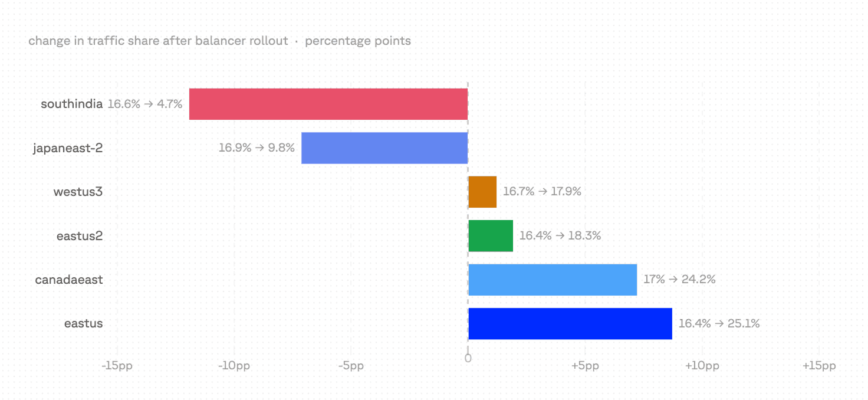This screenshot has width=868, height=400.
Task: Select the westus3 region label
Action: [x=78, y=192]
